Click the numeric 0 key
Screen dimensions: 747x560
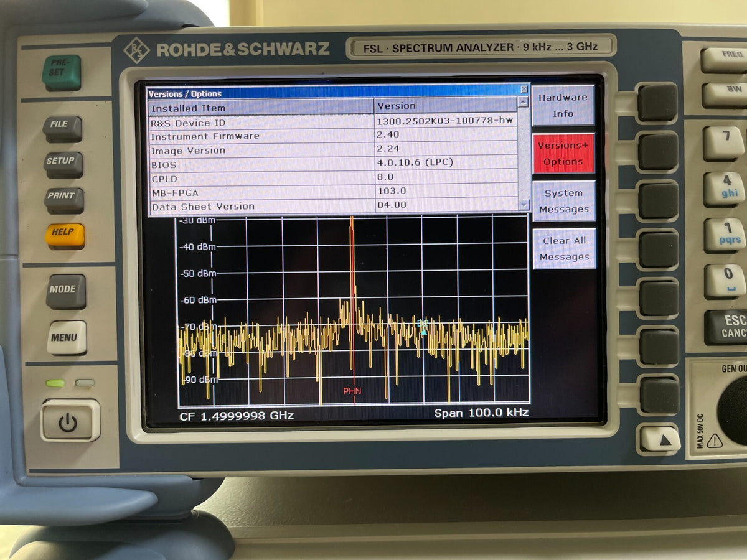(x=726, y=281)
